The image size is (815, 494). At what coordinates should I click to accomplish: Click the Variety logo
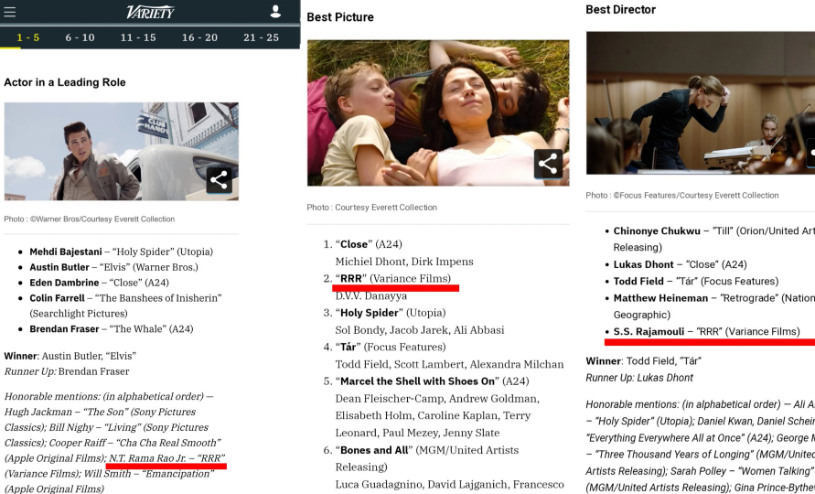[x=150, y=12]
